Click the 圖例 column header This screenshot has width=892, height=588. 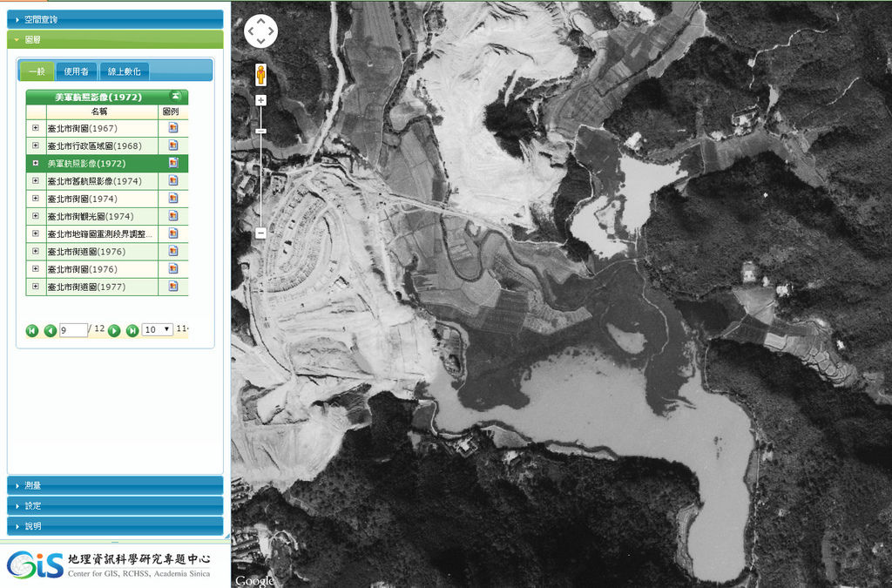click(172, 112)
